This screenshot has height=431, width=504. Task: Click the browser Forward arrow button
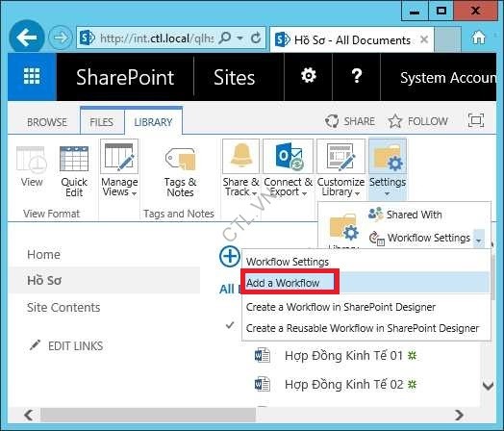(61, 38)
